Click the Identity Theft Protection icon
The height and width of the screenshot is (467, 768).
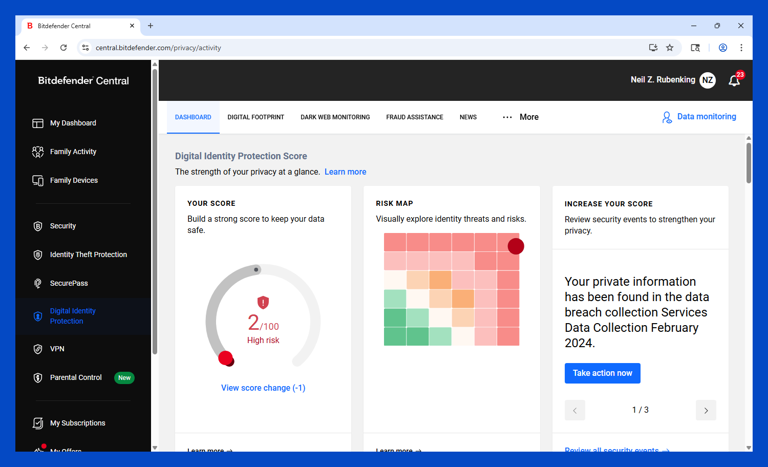click(x=38, y=255)
